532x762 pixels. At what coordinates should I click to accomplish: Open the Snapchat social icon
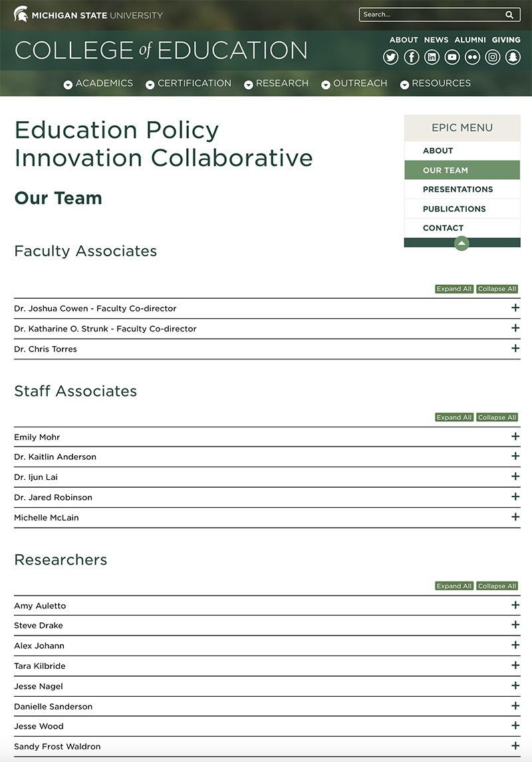pos(513,57)
